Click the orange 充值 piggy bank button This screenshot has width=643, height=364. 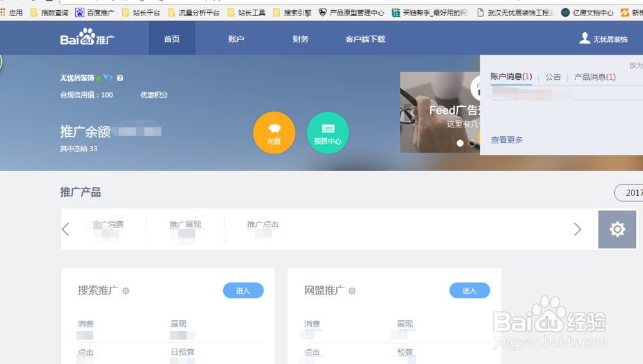click(x=274, y=132)
